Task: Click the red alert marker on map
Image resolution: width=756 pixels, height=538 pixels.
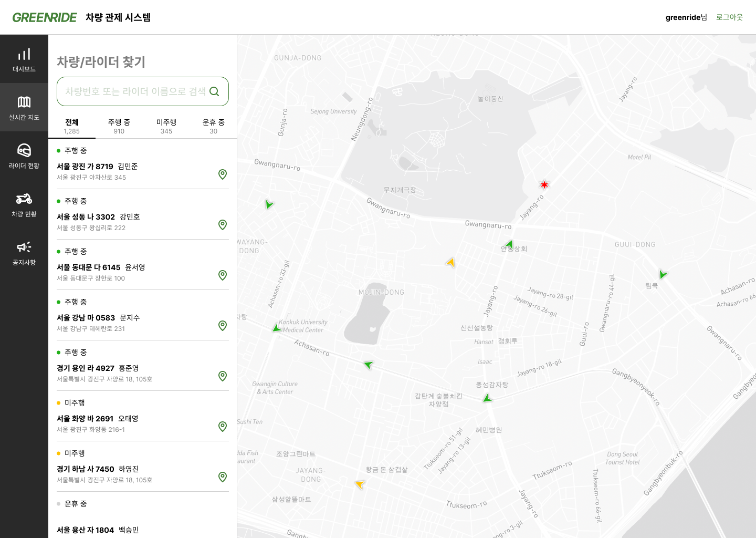Action: pyautogui.click(x=544, y=184)
